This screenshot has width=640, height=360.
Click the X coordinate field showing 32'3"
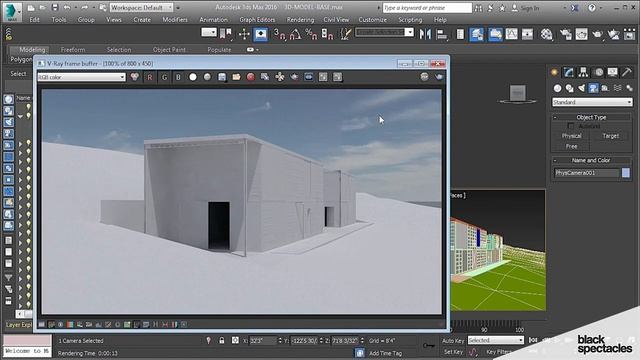tap(263, 340)
